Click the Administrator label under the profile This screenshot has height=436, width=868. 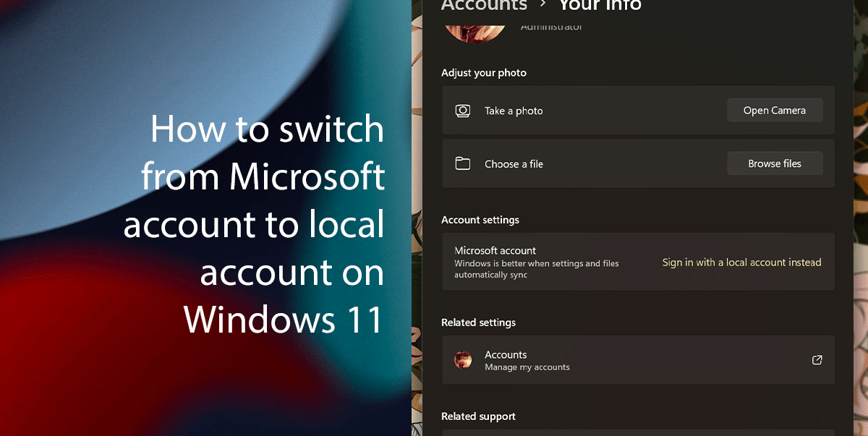(x=551, y=27)
